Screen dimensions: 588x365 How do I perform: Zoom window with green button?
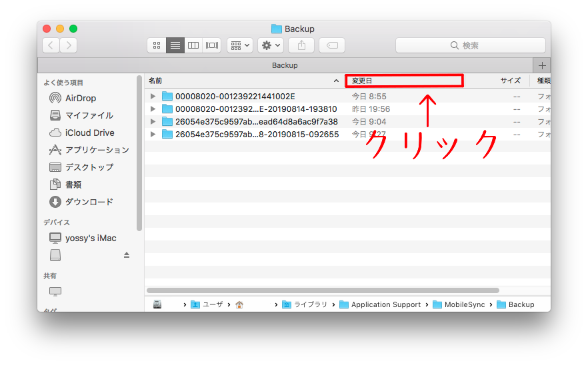[73, 29]
